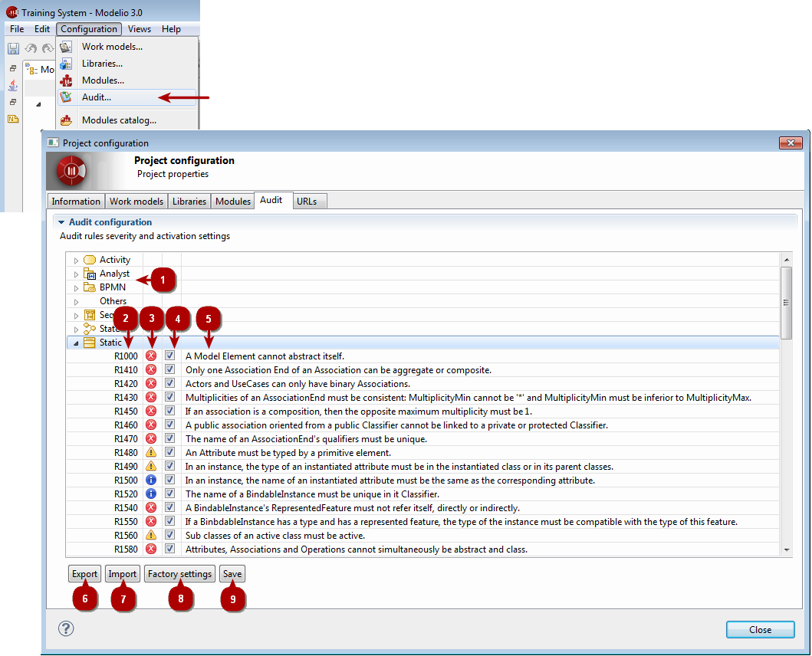Click the Modules catalog icon
This screenshot has height=656, width=812.
pyautogui.click(x=67, y=120)
